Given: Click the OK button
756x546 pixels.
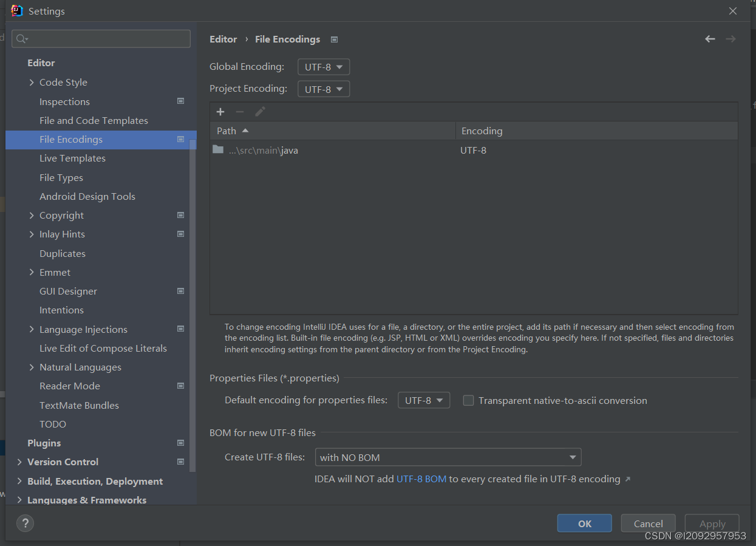Looking at the screenshot, I should (x=584, y=524).
